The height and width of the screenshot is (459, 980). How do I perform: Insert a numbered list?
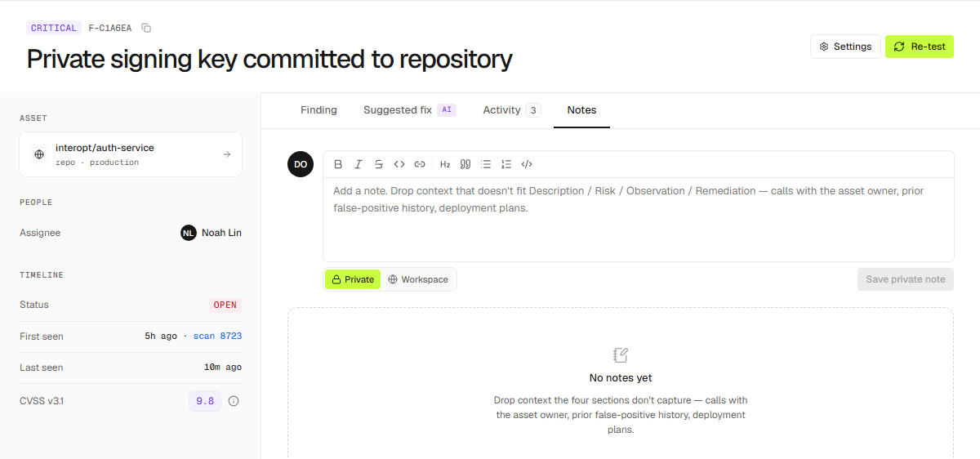[x=506, y=164]
